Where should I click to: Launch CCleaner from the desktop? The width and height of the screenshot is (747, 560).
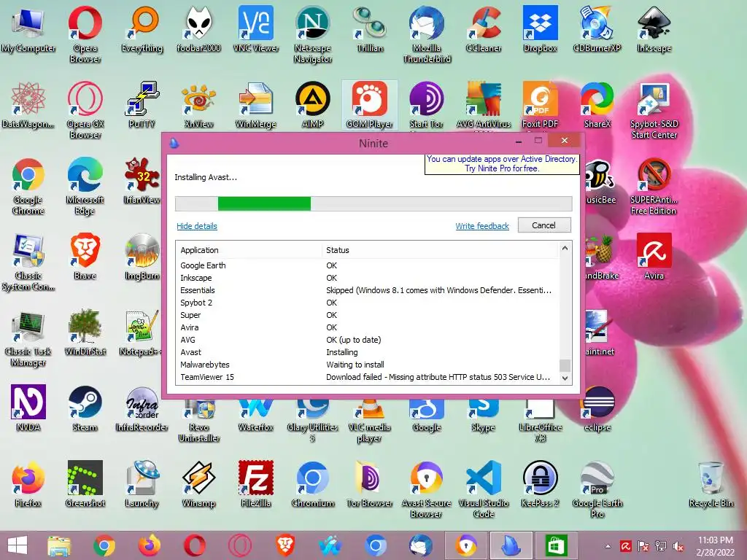(484, 28)
